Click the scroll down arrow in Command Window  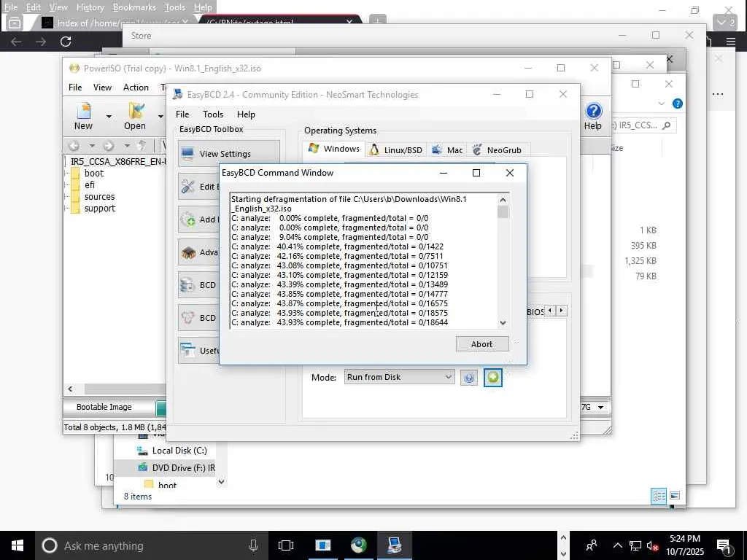[x=503, y=323]
